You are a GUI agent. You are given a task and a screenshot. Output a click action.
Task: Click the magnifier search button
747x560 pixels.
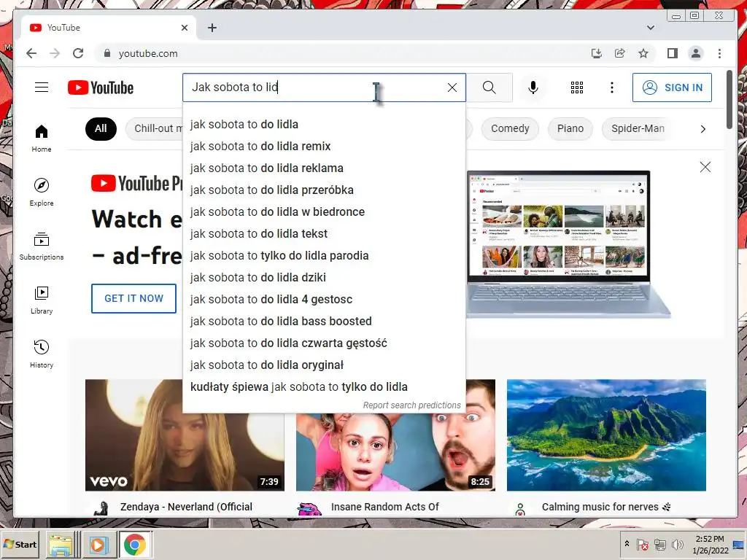click(489, 87)
